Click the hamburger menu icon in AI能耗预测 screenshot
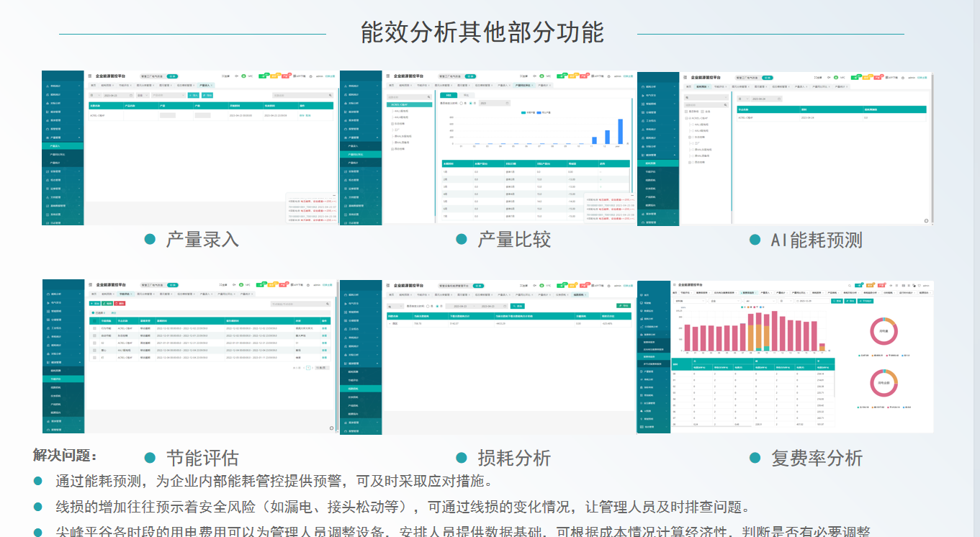This screenshot has width=980, height=537. (x=685, y=78)
